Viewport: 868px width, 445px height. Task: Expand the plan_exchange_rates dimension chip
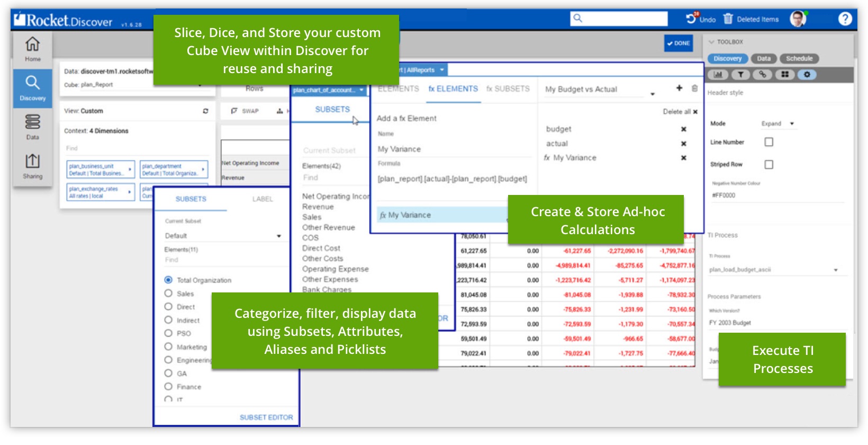click(101, 192)
